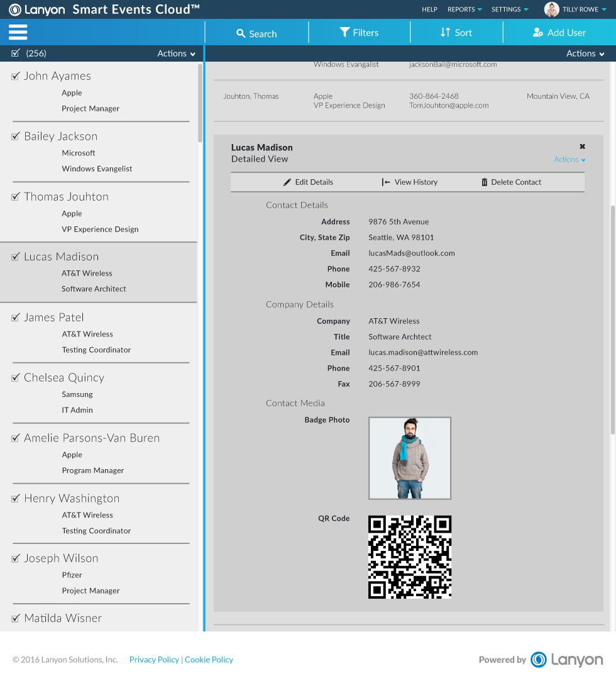Uncheck John Ayames checkbox
This screenshot has width=616, height=688.
click(x=16, y=76)
